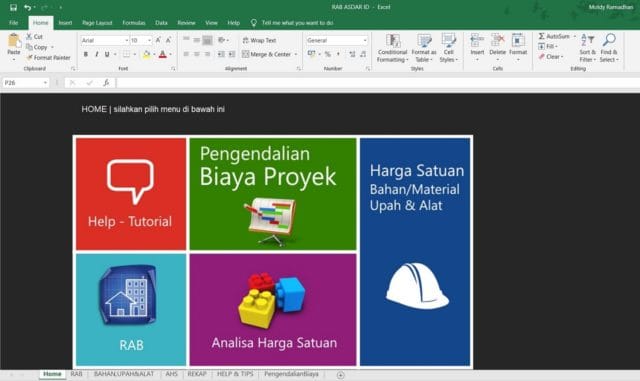Click the Help - Tutorial red tile
The image size is (640, 381).
[131, 194]
